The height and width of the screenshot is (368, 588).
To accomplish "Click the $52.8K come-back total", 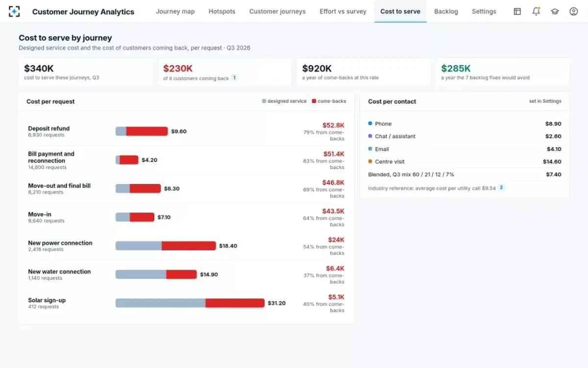I will 333,125.
